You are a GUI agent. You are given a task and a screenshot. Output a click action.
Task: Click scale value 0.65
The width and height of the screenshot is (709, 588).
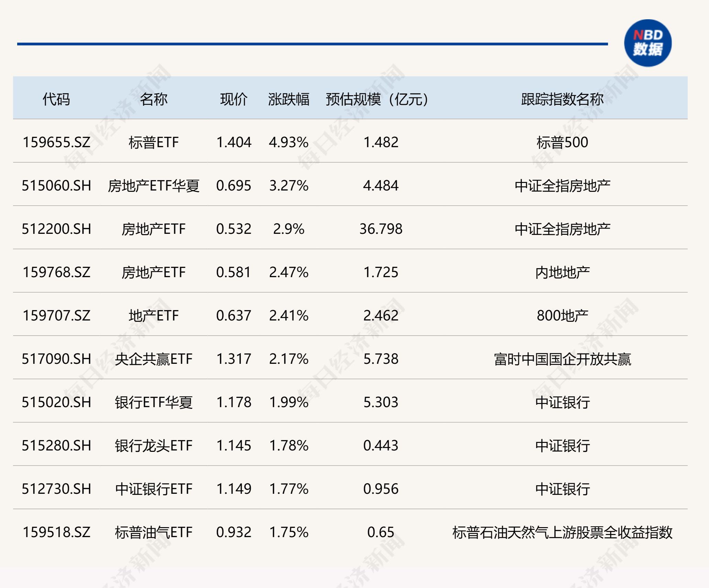(x=381, y=532)
